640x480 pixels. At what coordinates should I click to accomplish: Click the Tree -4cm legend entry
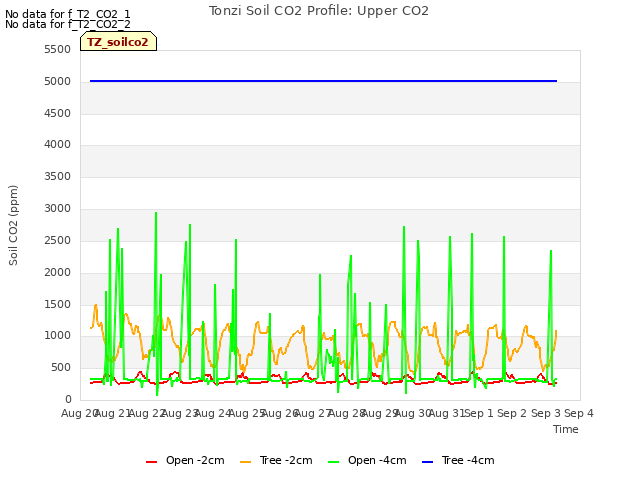pyautogui.click(x=458, y=460)
